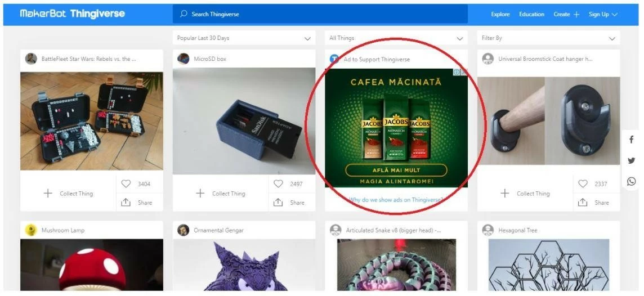Open Articulated Snake v8 author avatar
The width and height of the screenshot is (644, 296).
coord(336,230)
